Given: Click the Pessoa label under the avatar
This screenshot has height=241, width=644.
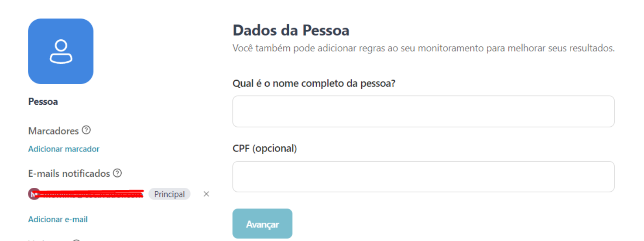Looking at the screenshot, I should pos(43,102).
